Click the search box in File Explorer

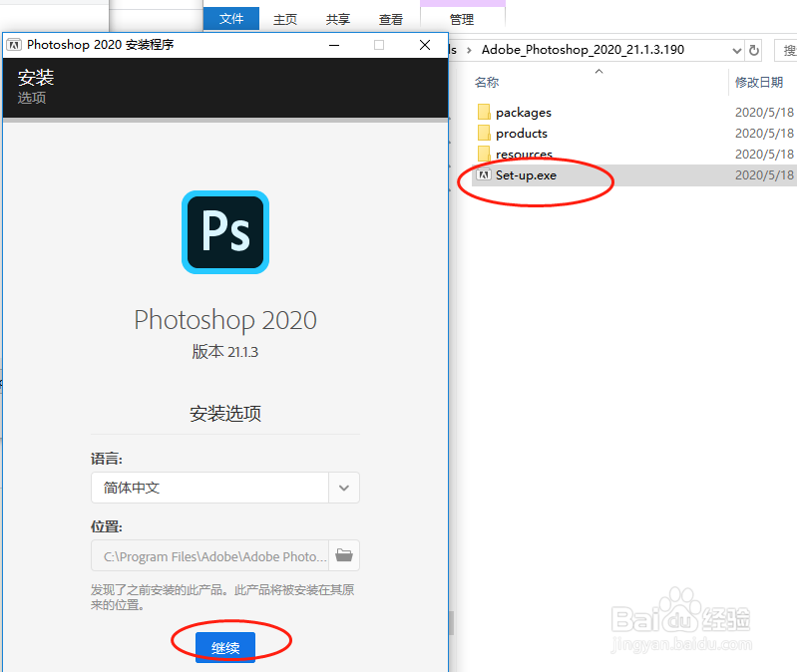coord(786,50)
